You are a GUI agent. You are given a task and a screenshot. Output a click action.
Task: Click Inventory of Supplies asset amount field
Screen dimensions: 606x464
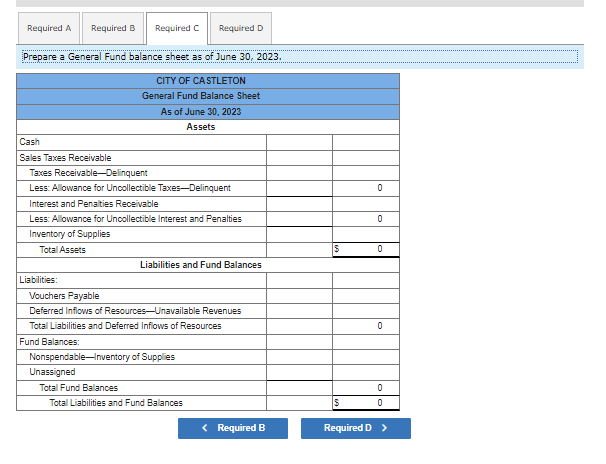coord(366,234)
